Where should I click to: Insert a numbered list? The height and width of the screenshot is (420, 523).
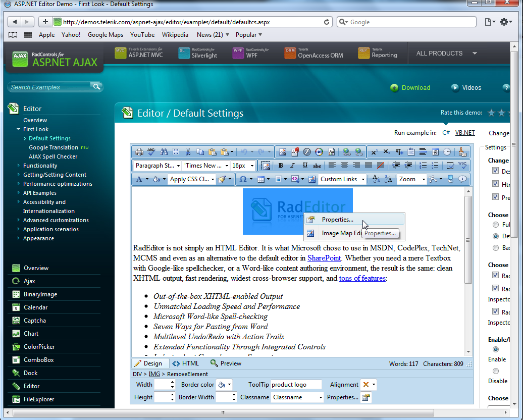(x=423, y=166)
